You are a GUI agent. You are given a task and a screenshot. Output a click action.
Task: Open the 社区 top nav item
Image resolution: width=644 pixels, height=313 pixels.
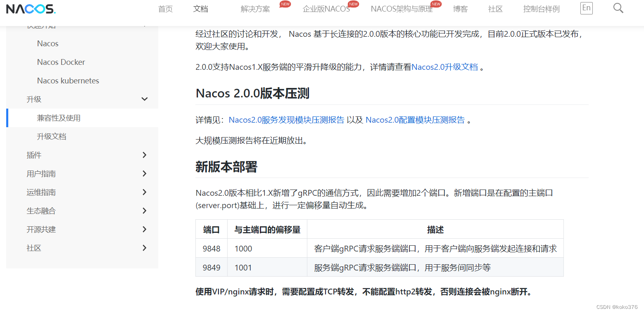pyautogui.click(x=495, y=9)
